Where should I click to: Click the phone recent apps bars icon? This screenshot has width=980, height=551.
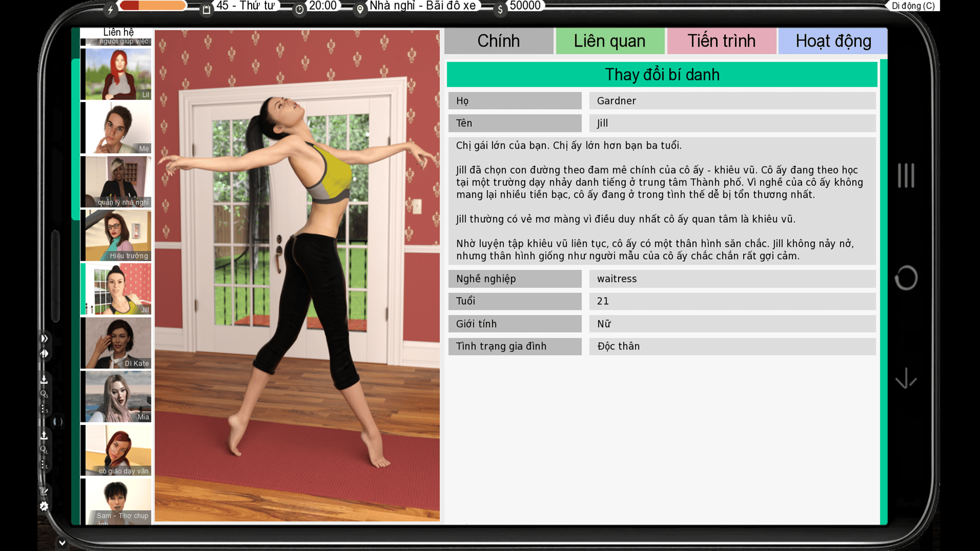coord(906,176)
